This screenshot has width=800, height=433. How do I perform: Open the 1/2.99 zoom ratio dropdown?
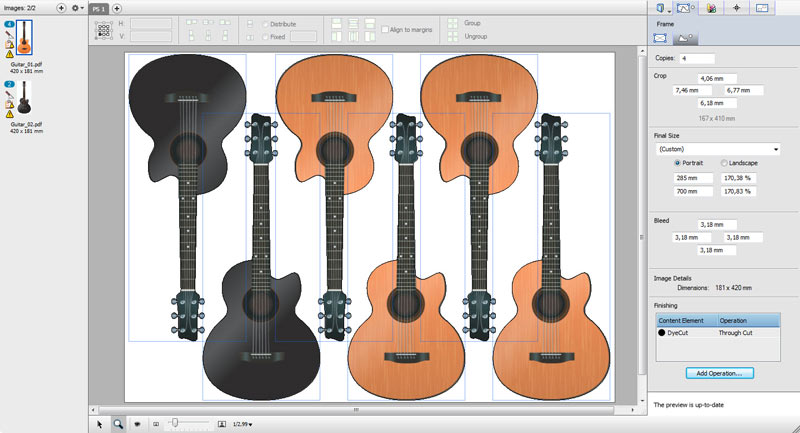243,424
